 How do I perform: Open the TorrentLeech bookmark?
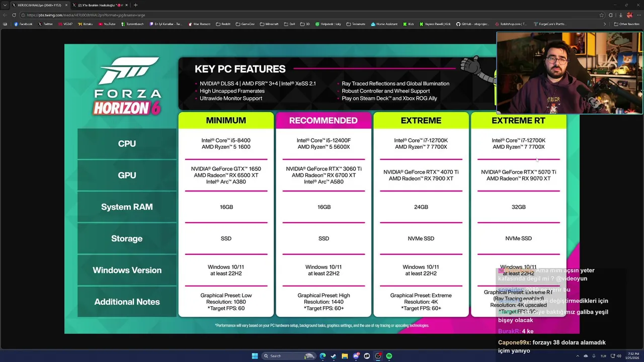[133, 24]
